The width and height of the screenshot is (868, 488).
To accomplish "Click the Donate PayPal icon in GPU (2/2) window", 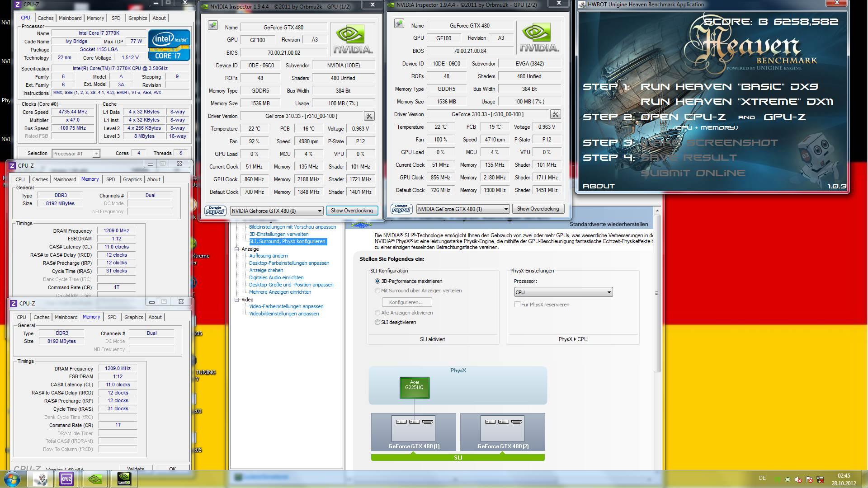I will pos(401,209).
